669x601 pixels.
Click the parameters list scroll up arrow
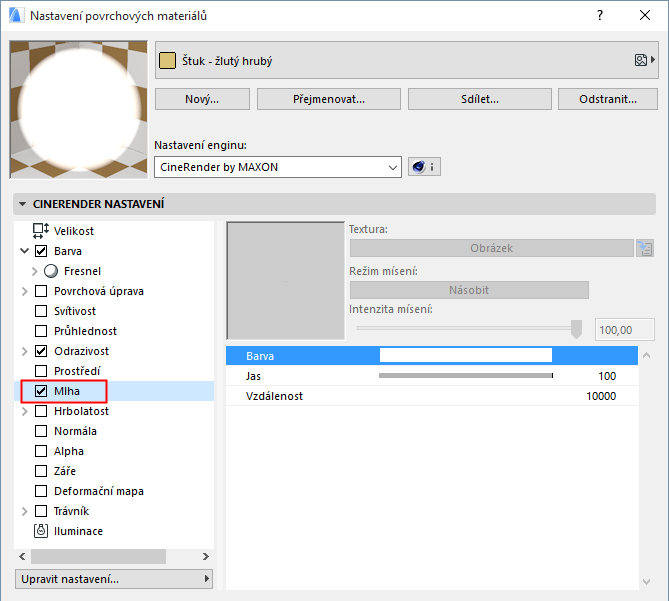[646, 355]
